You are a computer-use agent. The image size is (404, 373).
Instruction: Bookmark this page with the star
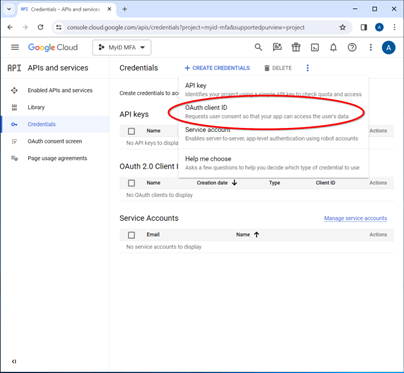[342, 27]
